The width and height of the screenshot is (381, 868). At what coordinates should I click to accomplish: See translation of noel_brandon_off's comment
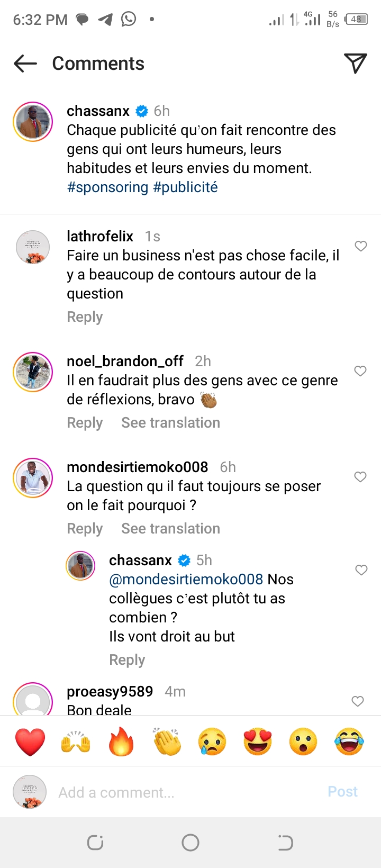[x=170, y=423]
